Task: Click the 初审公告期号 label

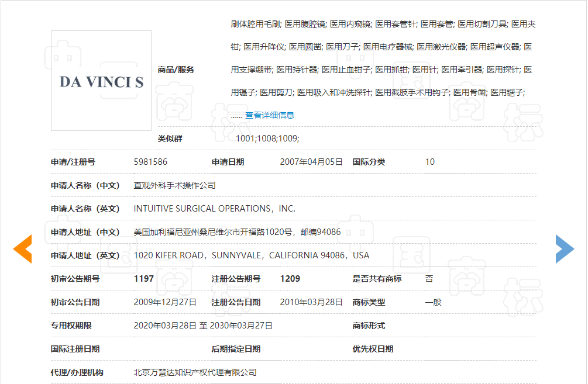Action: click(x=75, y=279)
